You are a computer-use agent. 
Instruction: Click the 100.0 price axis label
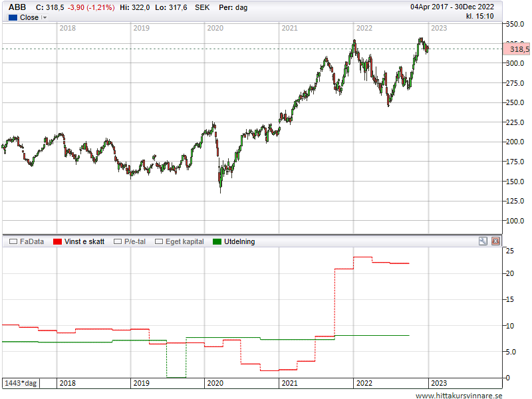pyautogui.click(x=515, y=221)
